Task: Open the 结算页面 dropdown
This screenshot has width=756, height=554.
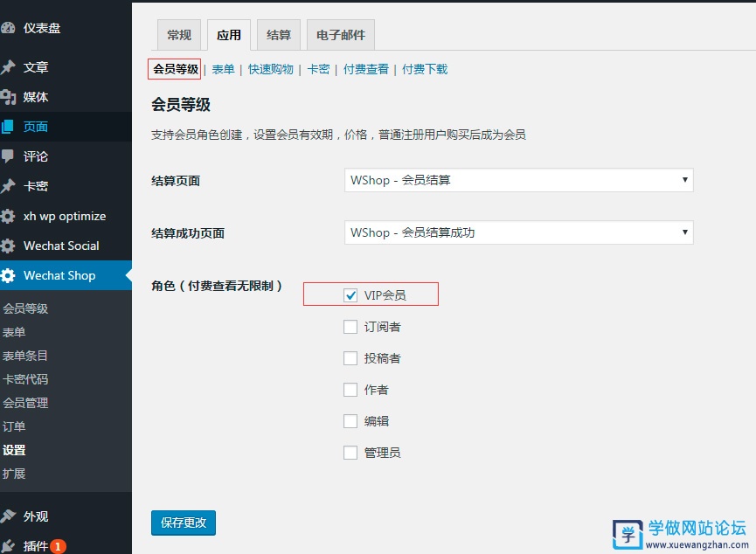Action: [518, 180]
